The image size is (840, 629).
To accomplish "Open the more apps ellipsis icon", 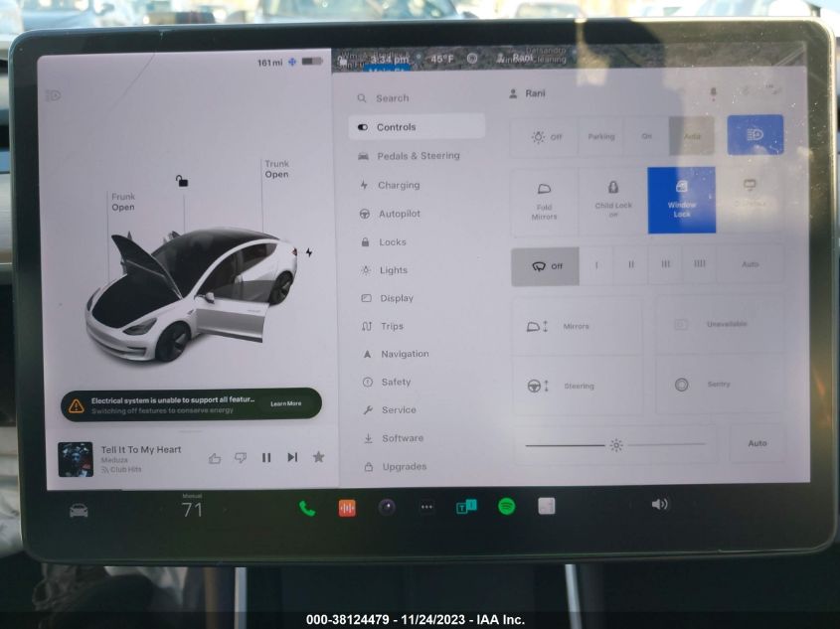I will click(427, 507).
